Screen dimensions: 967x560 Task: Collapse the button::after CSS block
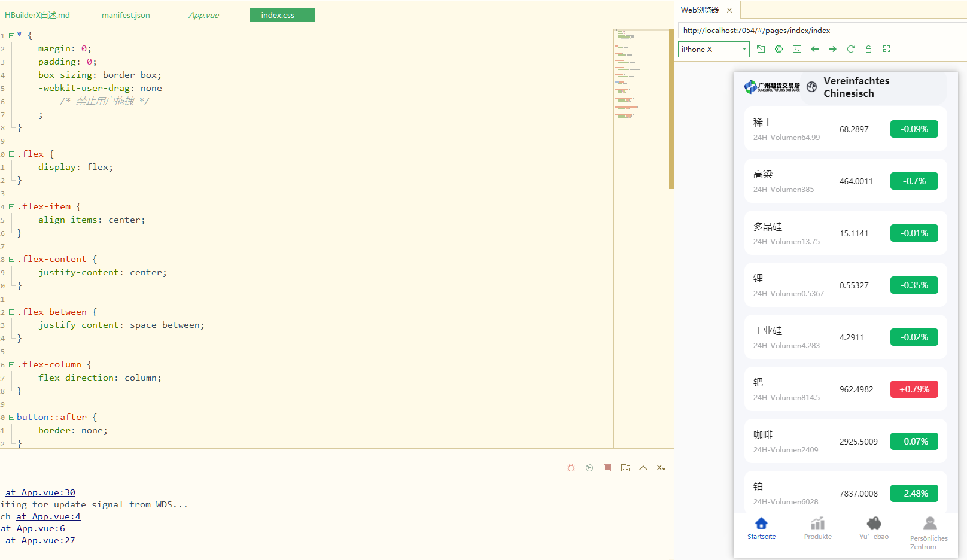click(x=11, y=417)
